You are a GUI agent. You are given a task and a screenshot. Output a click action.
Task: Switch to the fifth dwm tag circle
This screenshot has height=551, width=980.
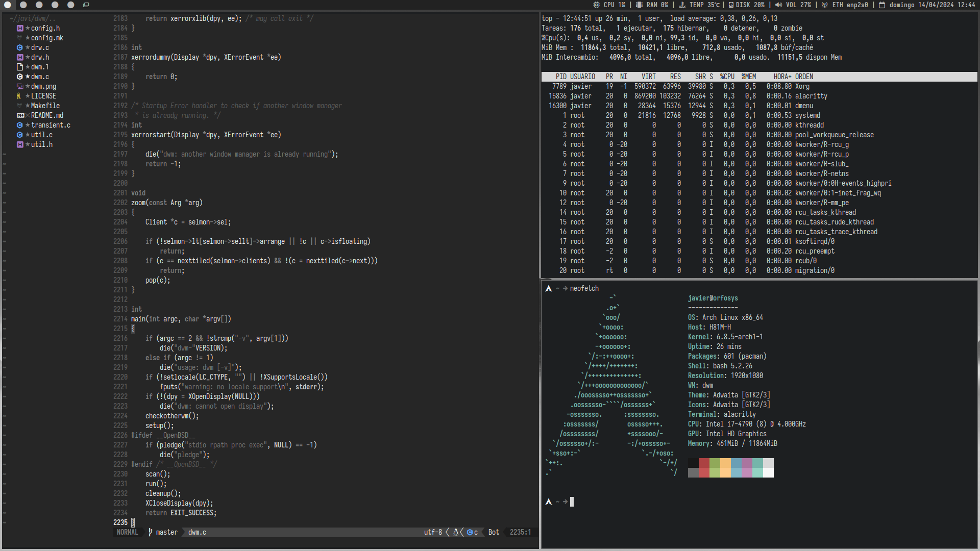[71, 5]
